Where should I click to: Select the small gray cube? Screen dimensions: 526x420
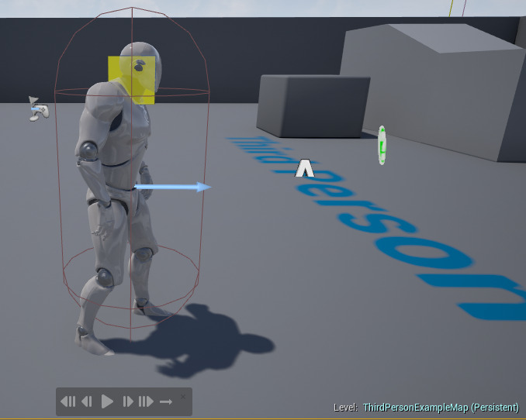point(313,105)
